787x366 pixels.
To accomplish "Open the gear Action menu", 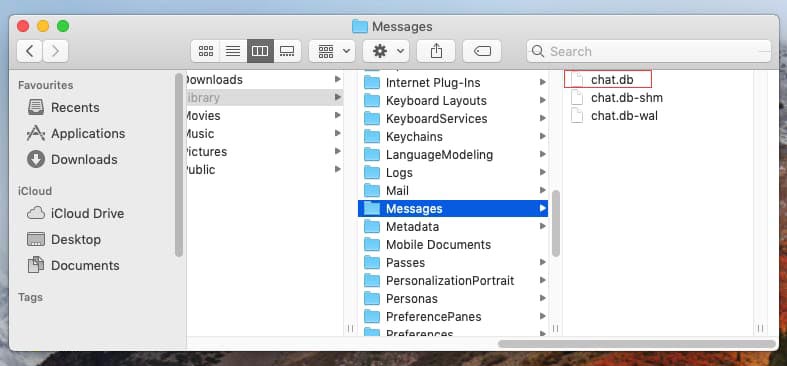I will tap(386, 51).
